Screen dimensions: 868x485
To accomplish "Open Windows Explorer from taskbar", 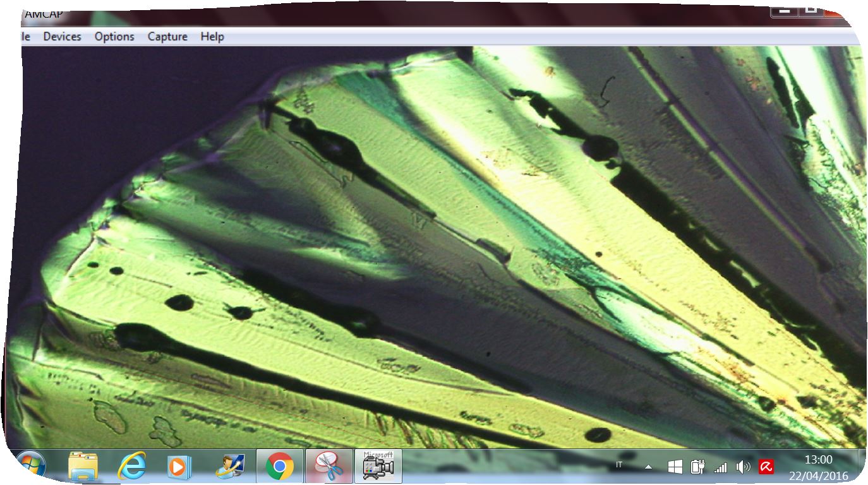I will (x=83, y=466).
